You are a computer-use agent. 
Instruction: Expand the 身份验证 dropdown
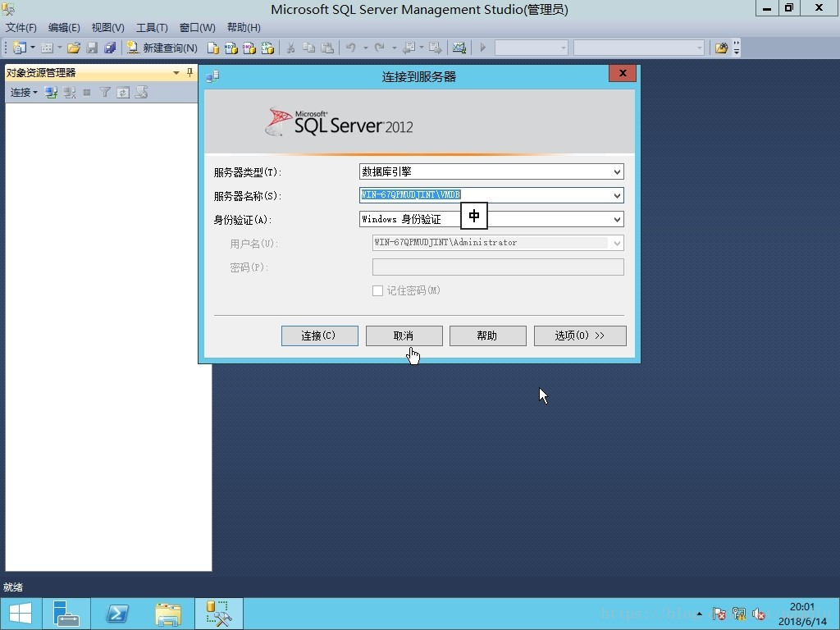click(x=617, y=219)
